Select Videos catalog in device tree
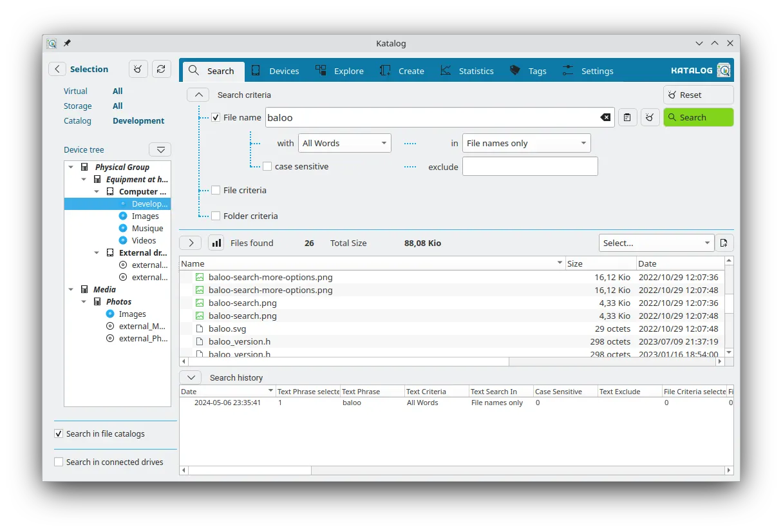Viewport: 783px width, 532px height. coord(144,240)
